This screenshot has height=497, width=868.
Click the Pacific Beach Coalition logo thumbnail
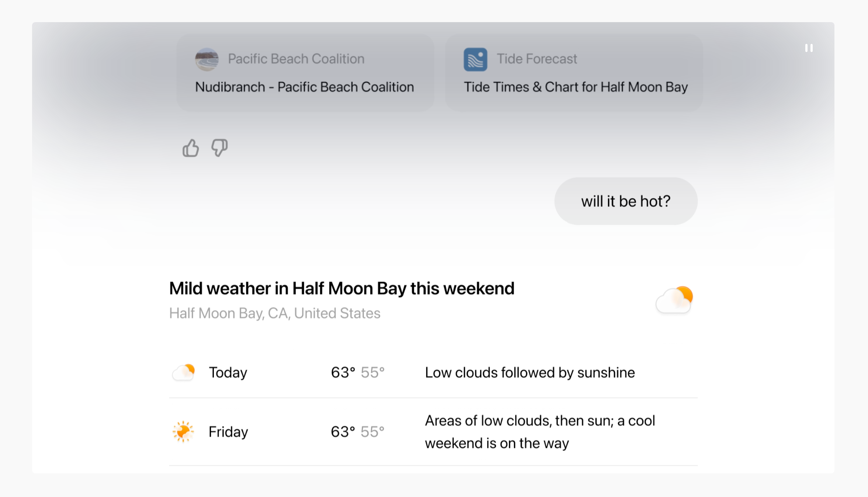click(x=207, y=59)
